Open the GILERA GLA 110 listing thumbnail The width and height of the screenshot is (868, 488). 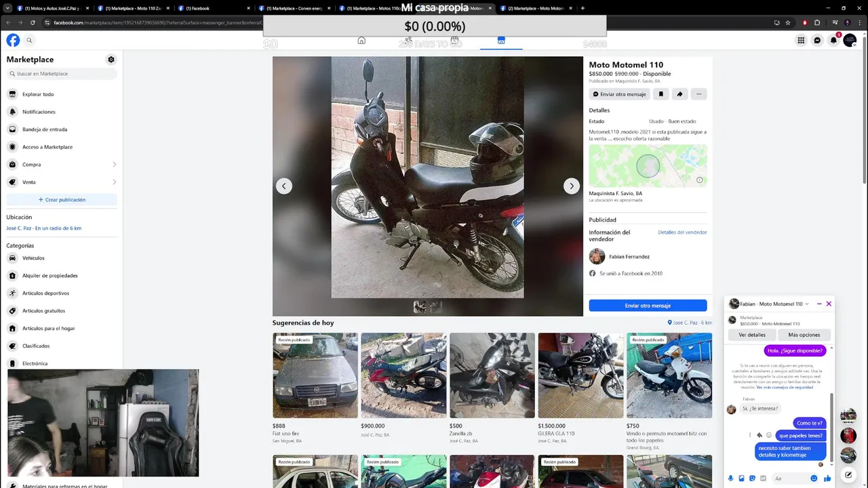click(x=580, y=375)
